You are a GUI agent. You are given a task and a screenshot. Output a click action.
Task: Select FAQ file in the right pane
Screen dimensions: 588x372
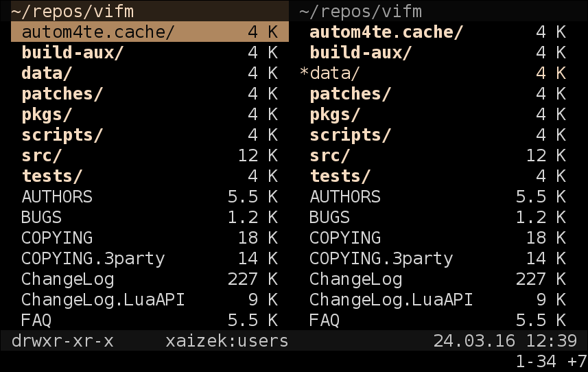click(x=438, y=321)
